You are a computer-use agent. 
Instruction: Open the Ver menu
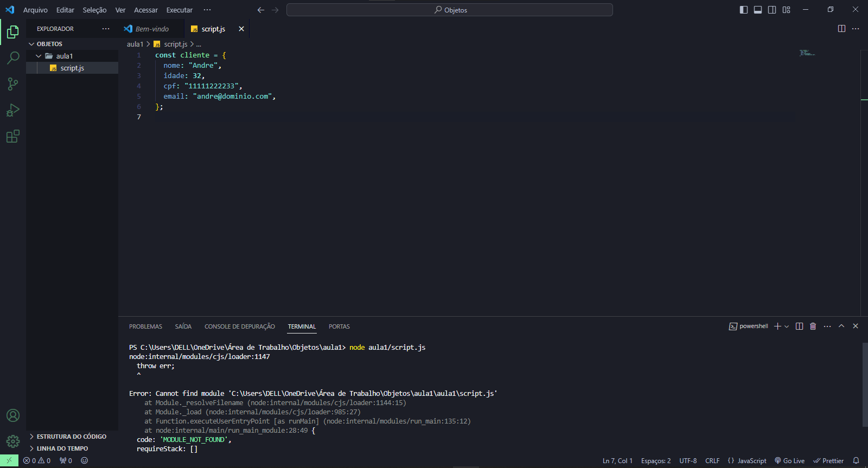(120, 10)
